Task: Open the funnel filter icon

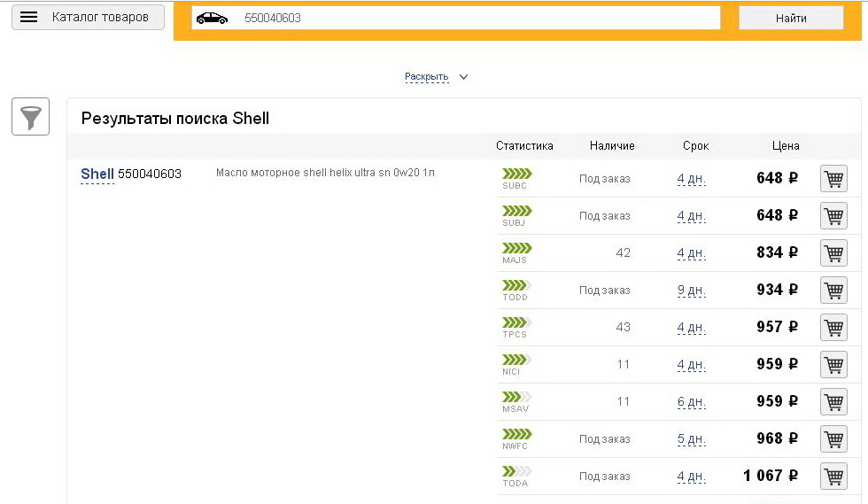Action: point(30,116)
